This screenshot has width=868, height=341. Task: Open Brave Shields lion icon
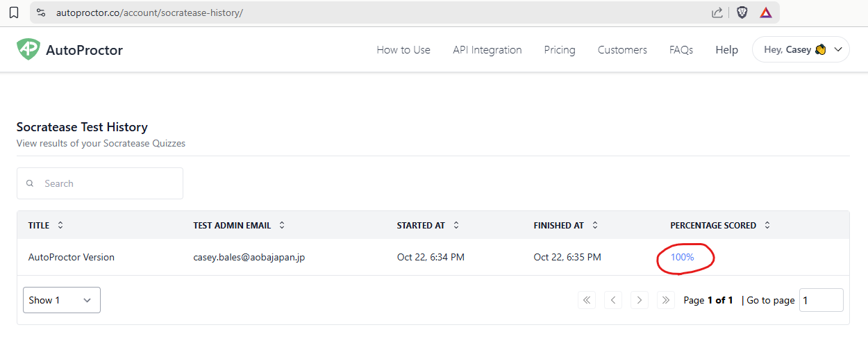click(742, 13)
